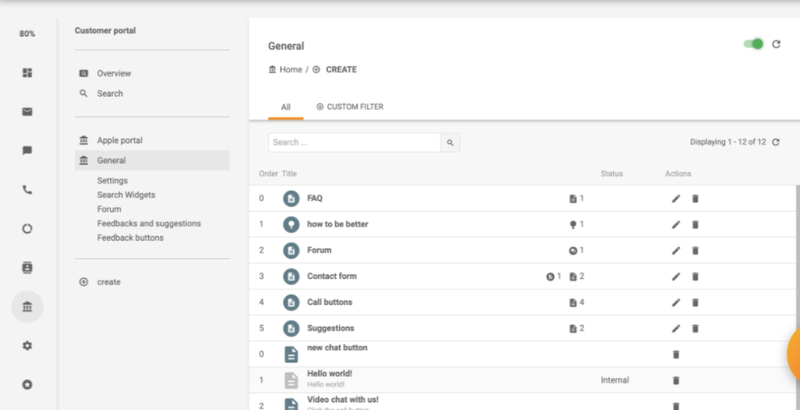Viewport: 800px width, 410px height.
Task: Click the search magnifier button
Action: click(450, 143)
